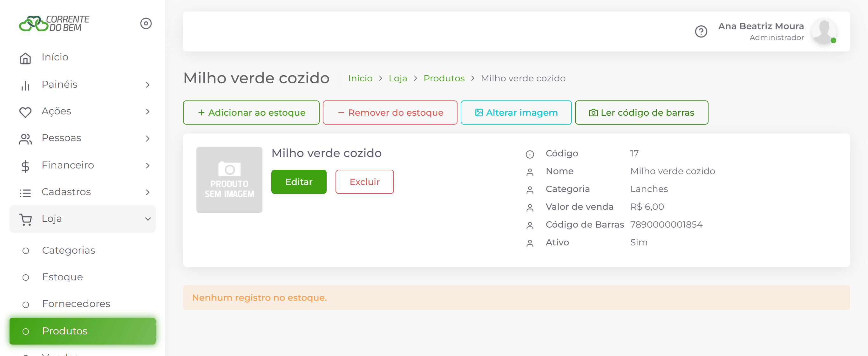This screenshot has height=356, width=868.
Task: Click the Corrente do Bem logo
Action: tap(54, 23)
